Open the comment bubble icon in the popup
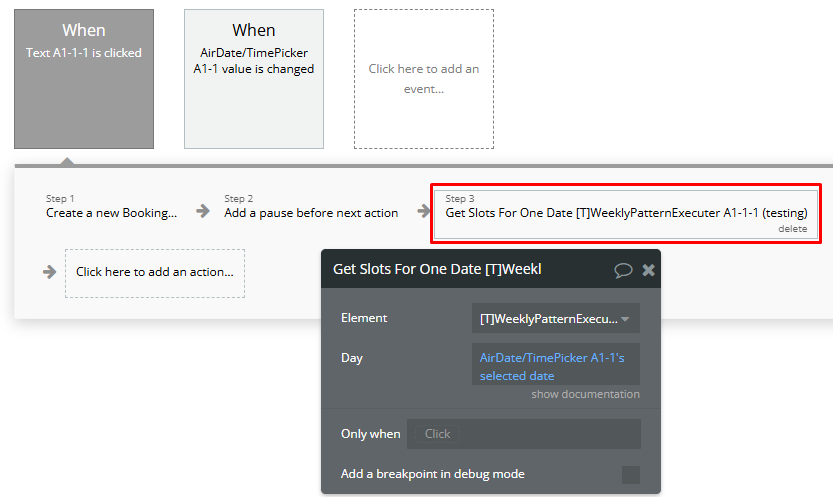833x497 pixels. (x=623, y=269)
